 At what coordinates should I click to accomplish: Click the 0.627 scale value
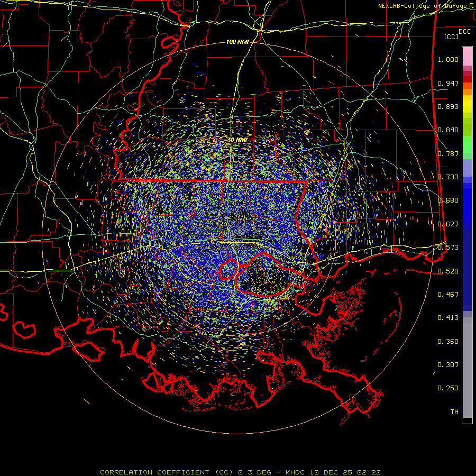(x=448, y=224)
